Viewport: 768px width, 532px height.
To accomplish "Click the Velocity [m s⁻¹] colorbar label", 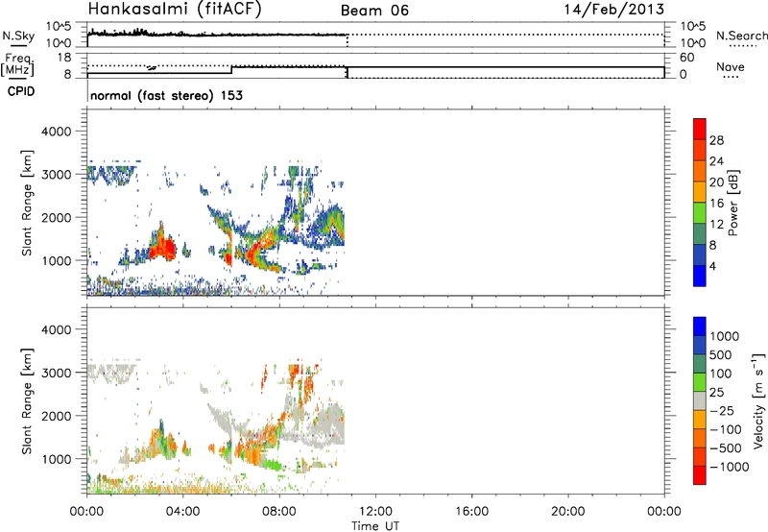I will pyautogui.click(x=758, y=400).
